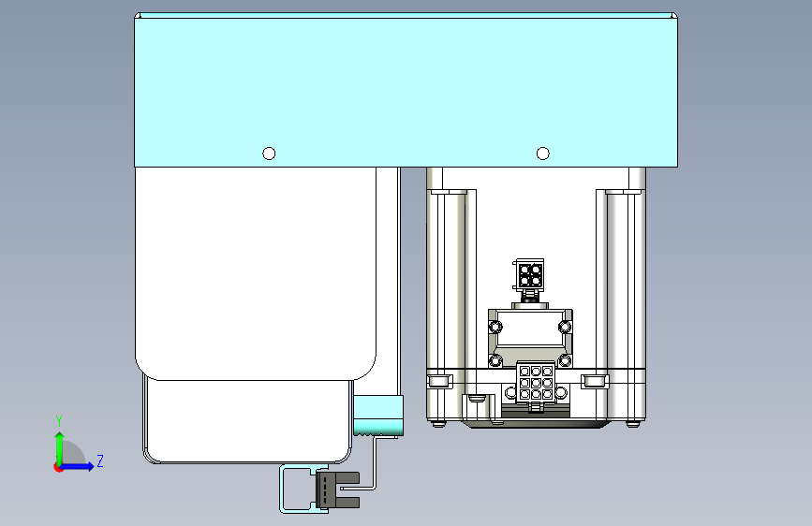
Task: Select the small cyan threaded fitting
Action: (378, 416)
